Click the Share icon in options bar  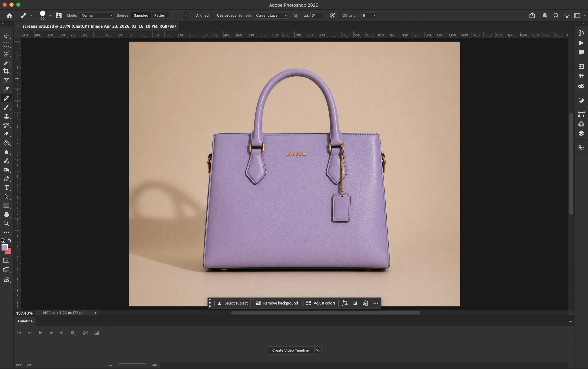click(532, 15)
